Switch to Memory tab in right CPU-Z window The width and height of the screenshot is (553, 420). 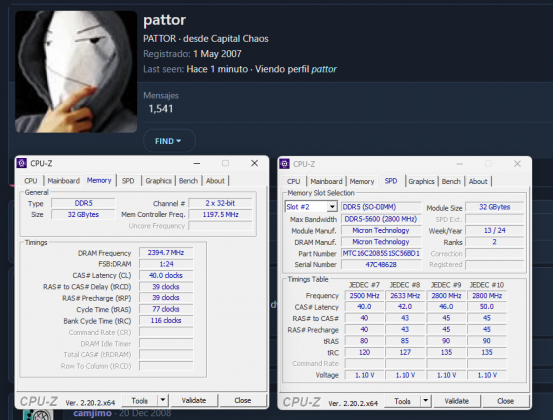pos(362,182)
